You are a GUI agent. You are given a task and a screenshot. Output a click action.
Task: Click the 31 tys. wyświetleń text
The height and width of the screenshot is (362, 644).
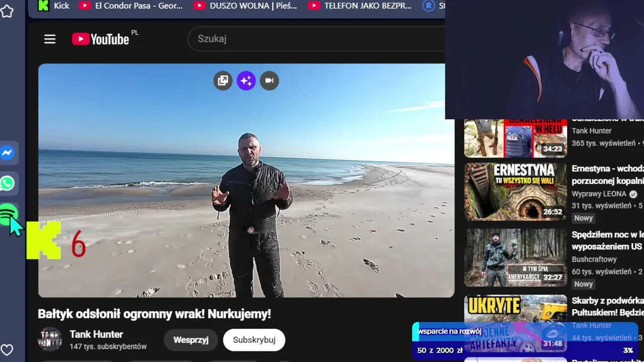602,206
